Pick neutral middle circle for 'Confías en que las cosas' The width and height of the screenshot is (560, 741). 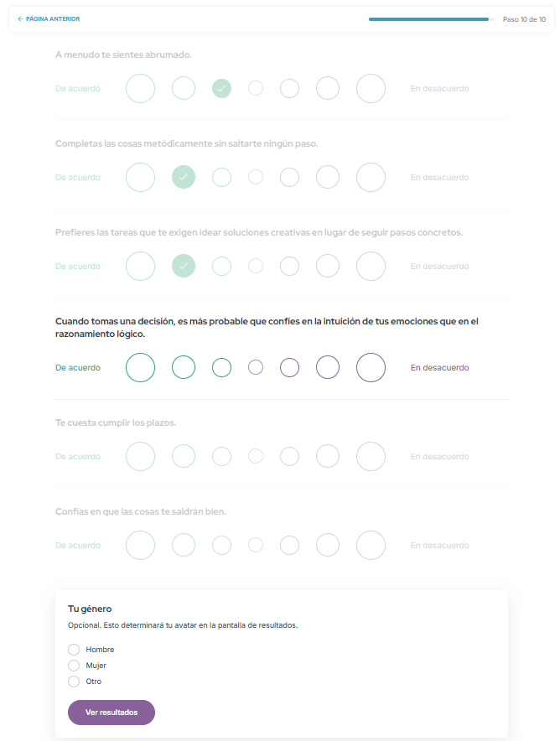[x=256, y=545]
